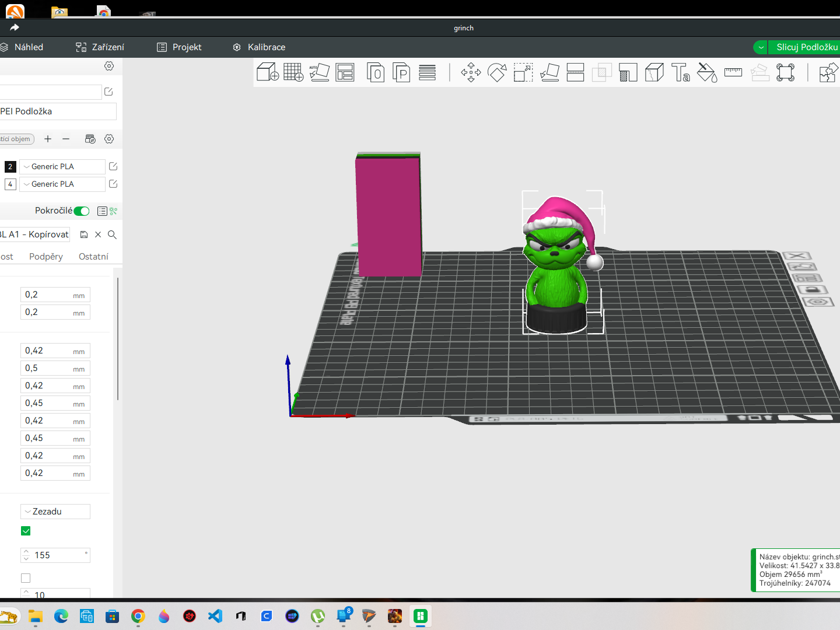Viewport: 840px width, 630px height.
Task: Select the Rotate tool
Action: click(497, 72)
